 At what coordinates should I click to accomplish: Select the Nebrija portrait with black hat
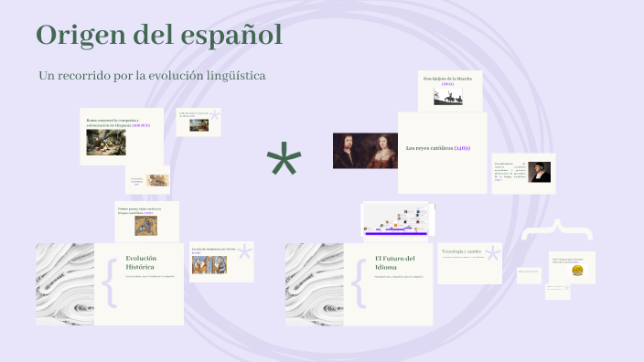click(540, 172)
